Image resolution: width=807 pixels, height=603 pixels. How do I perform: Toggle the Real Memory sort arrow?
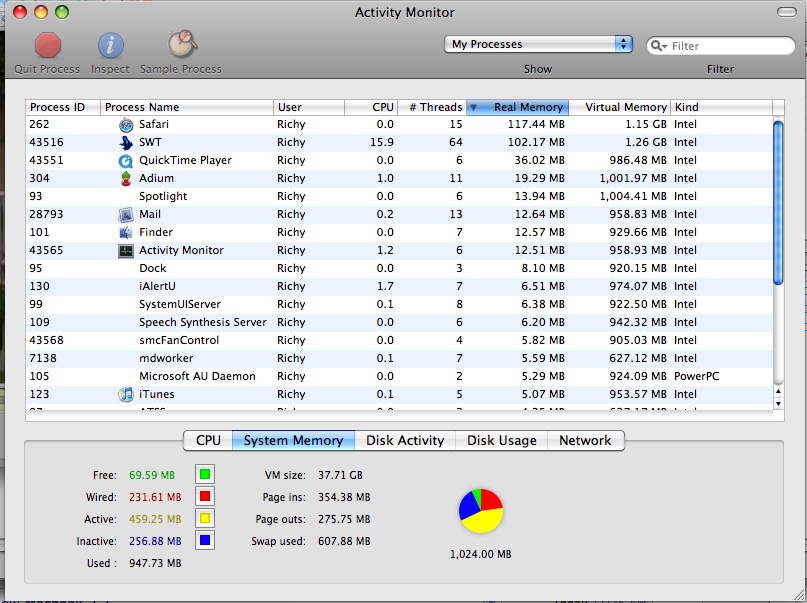(x=473, y=108)
